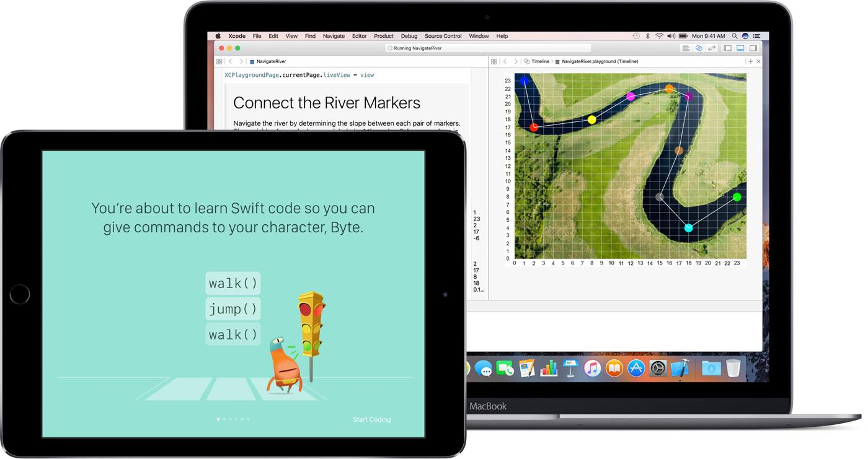Open iBooks from the Dock

point(614,369)
